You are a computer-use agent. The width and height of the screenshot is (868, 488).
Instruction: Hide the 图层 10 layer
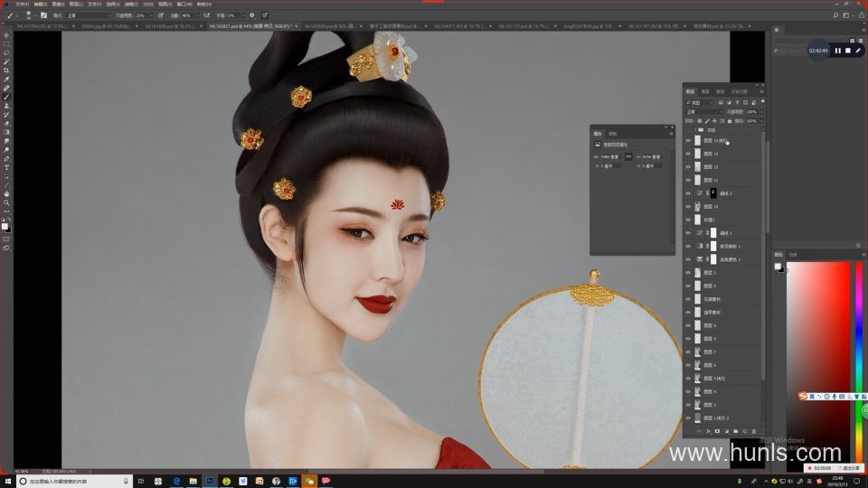pos(688,207)
